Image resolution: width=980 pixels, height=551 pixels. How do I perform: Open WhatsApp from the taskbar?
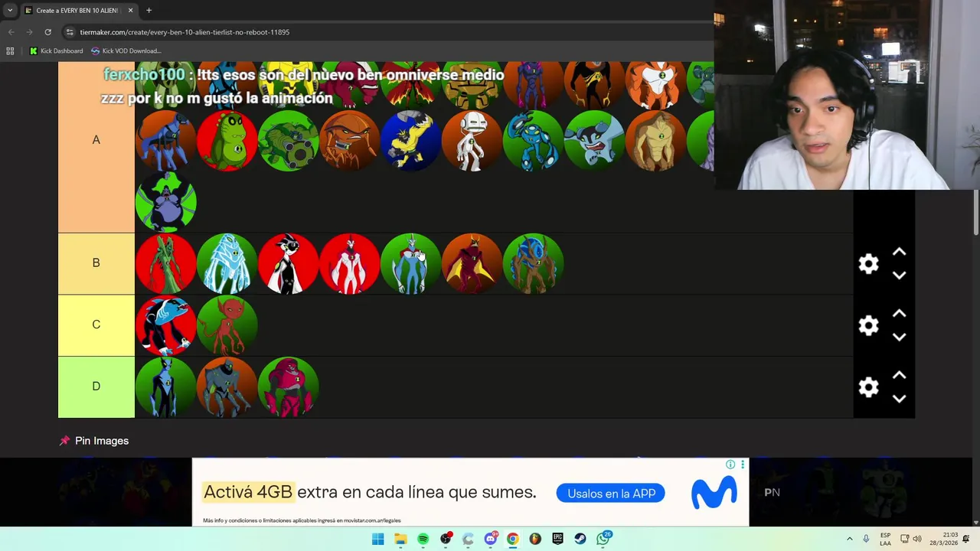[603, 539]
